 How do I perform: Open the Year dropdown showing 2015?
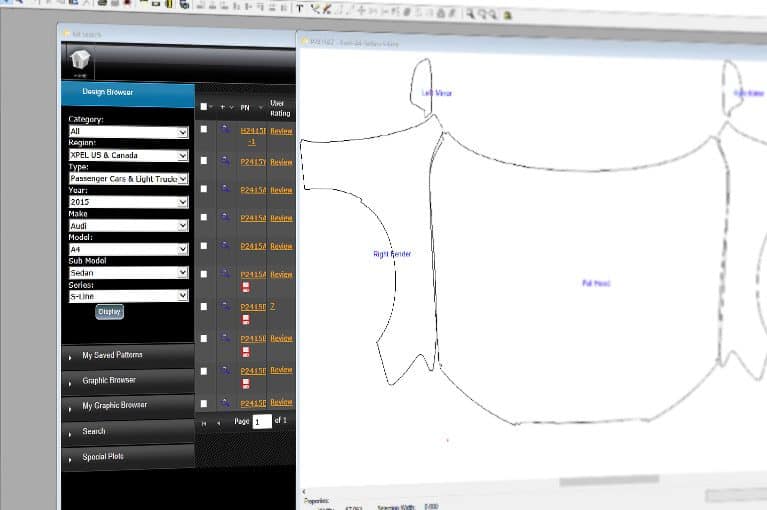(x=128, y=202)
